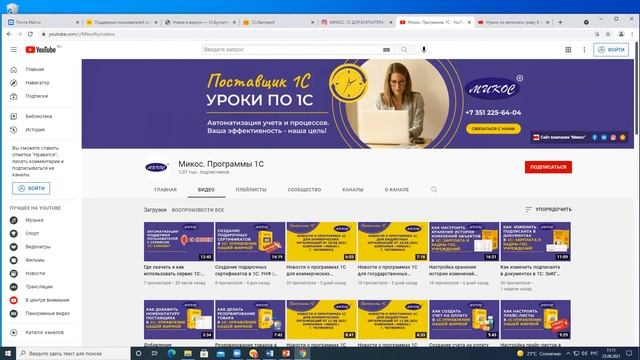This screenshot has width=640, height=360.
Task: Open video titled Как изменить подписанта в документах
Action: pos(530,270)
